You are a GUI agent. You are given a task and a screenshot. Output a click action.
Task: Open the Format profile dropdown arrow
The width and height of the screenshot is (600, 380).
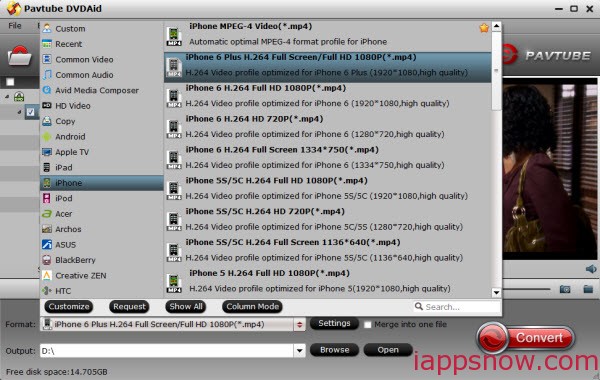(x=300, y=325)
